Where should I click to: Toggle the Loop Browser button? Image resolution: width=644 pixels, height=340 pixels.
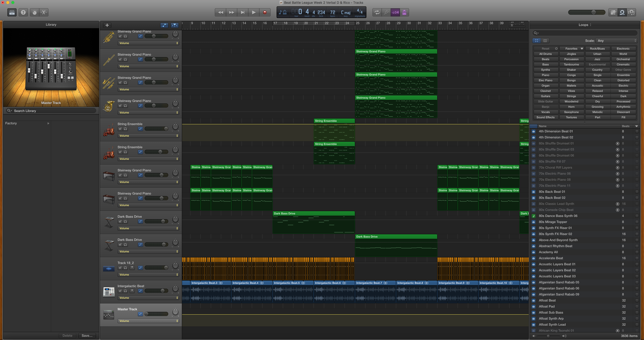(622, 12)
